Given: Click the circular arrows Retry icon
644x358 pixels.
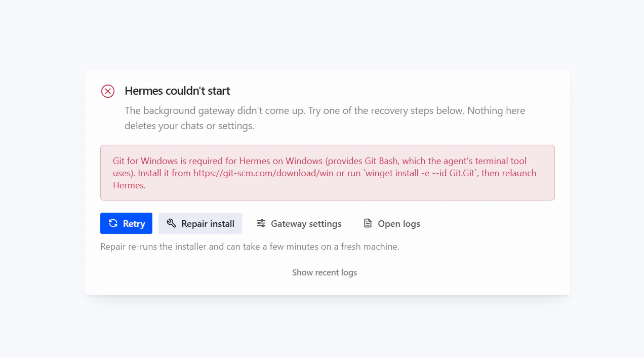Looking at the screenshot, I should pyautogui.click(x=113, y=223).
